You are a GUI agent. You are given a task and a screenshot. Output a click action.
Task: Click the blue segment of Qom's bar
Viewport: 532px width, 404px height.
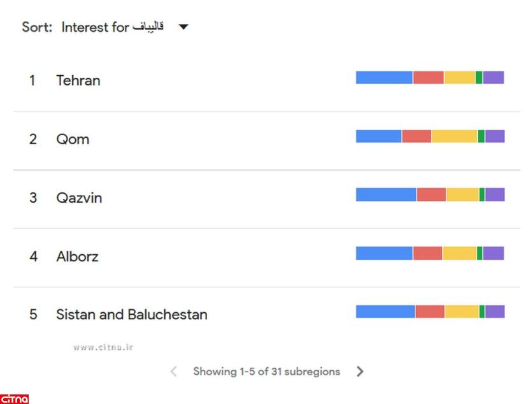(x=378, y=136)
